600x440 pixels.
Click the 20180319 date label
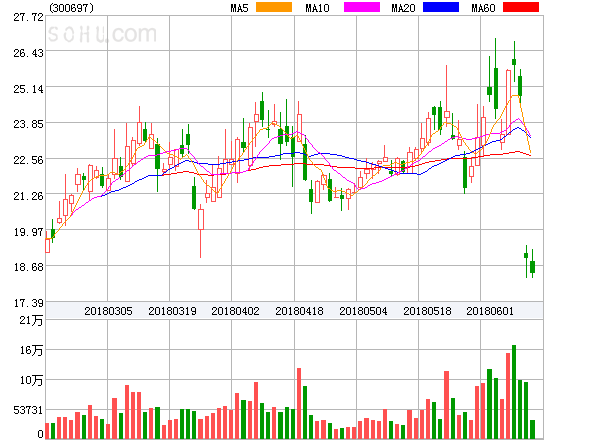tap(172, 311)
